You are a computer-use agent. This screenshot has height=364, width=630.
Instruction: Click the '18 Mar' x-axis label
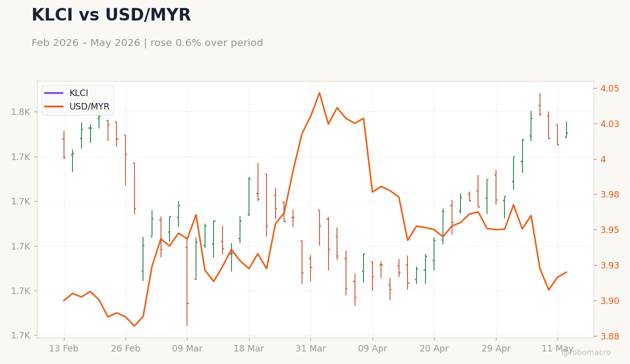(248, 349)
